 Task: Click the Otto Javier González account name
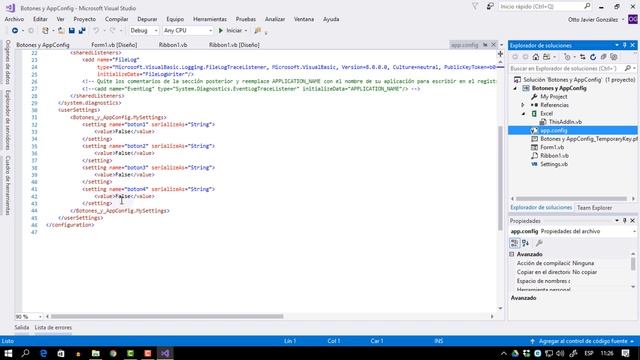[x=593, y=19]
